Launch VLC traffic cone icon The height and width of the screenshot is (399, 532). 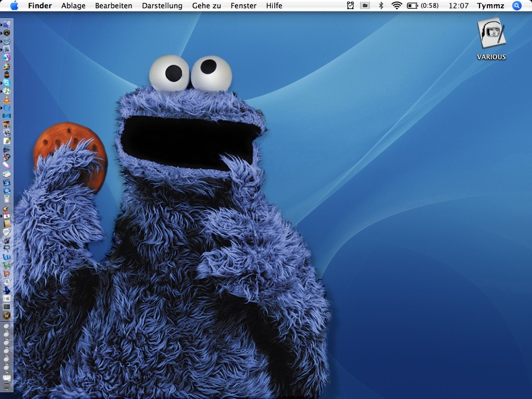[6, 99]
